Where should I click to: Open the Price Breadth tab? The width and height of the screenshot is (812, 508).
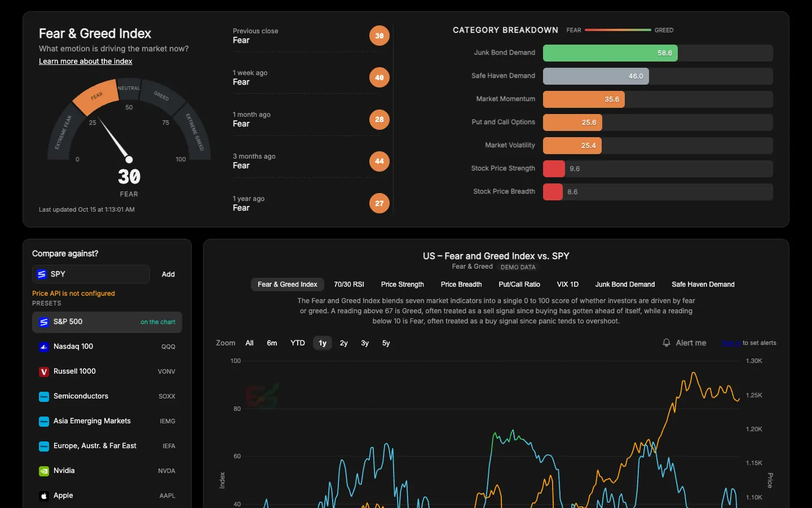point(461,284)
